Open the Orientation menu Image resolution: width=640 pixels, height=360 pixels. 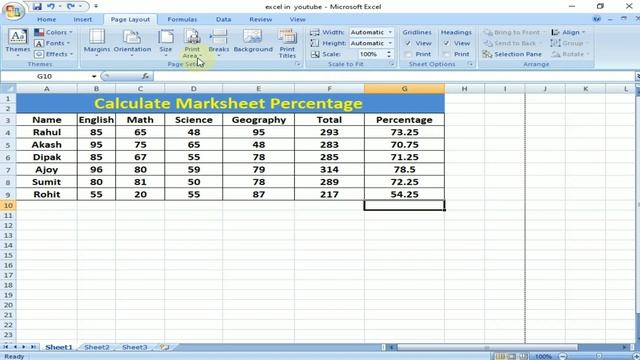click(132, 43)
